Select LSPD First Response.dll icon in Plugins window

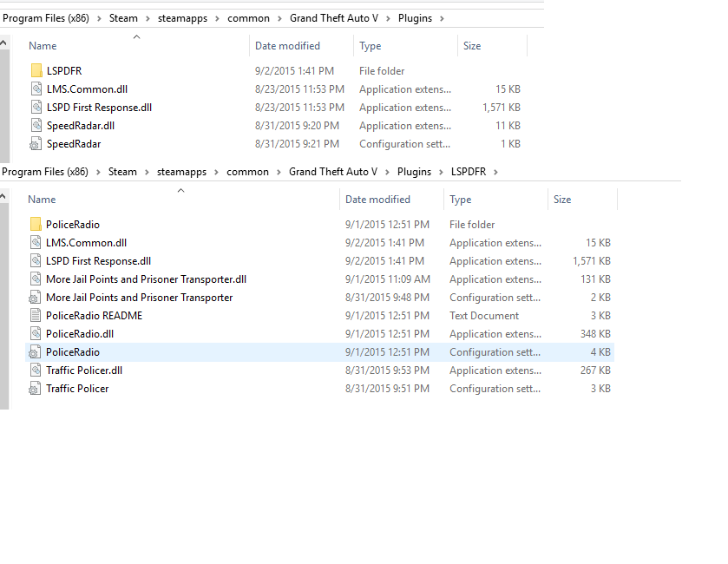pos(36,108)
